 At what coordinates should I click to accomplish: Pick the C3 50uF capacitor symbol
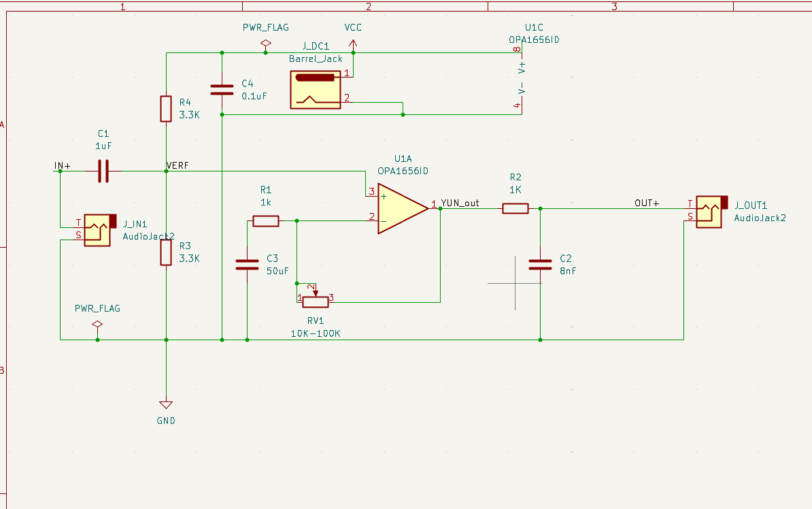pyautogui.click(x=247, y=264)
